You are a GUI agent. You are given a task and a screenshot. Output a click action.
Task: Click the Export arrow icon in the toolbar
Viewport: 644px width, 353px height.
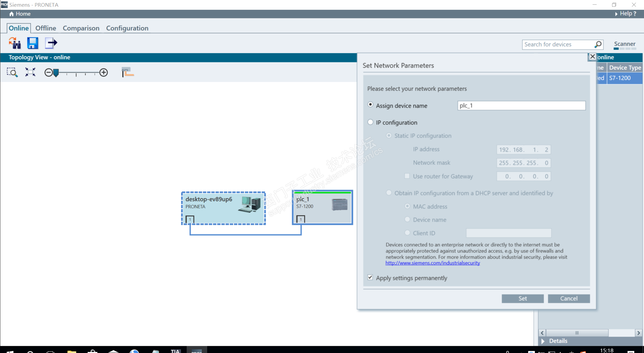click(51, 43)
